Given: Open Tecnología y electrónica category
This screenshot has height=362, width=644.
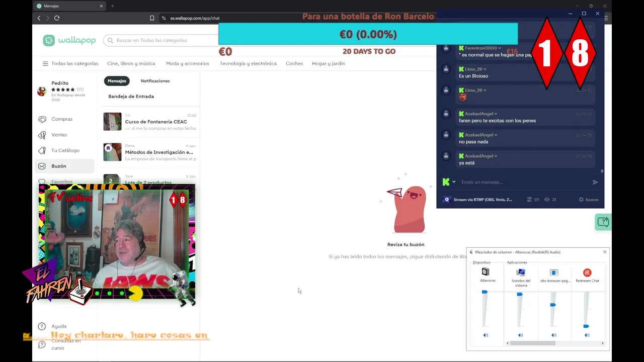Looking at the screenshot, I should pyautogui.click(x=248, y=64).
